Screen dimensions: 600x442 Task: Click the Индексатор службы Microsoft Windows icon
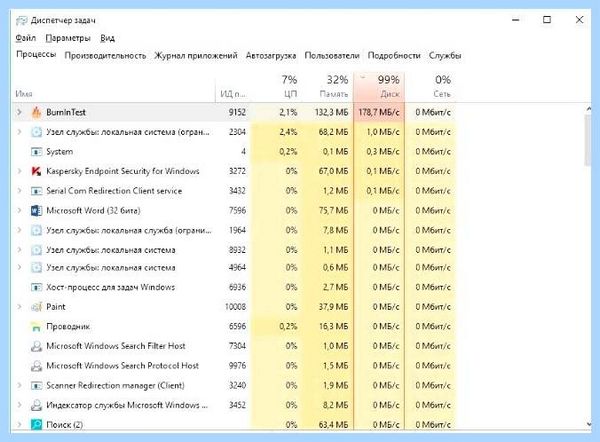point(36,405)
